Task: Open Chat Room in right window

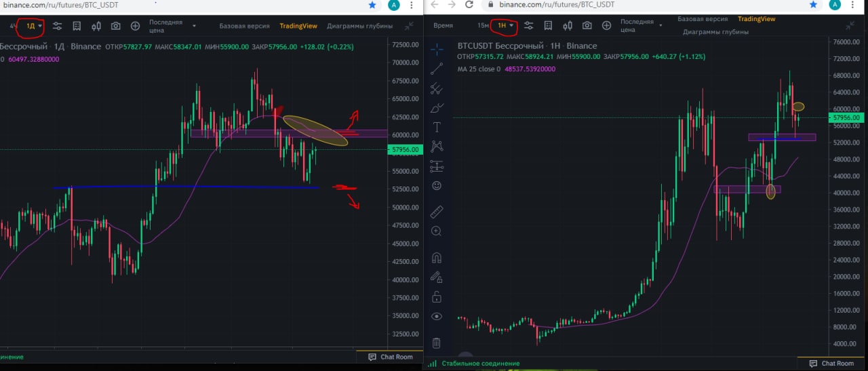Action: [x=831, y=364]
